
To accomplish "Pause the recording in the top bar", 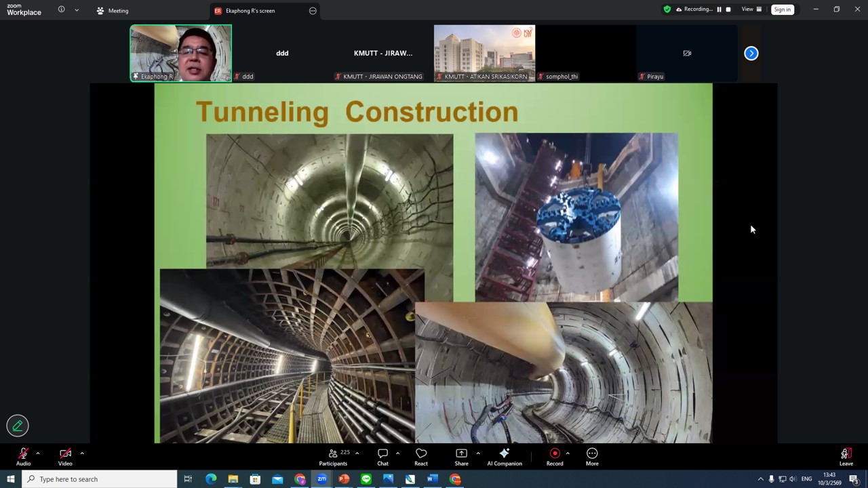I will pyautogui.click(x=719, y=9).
